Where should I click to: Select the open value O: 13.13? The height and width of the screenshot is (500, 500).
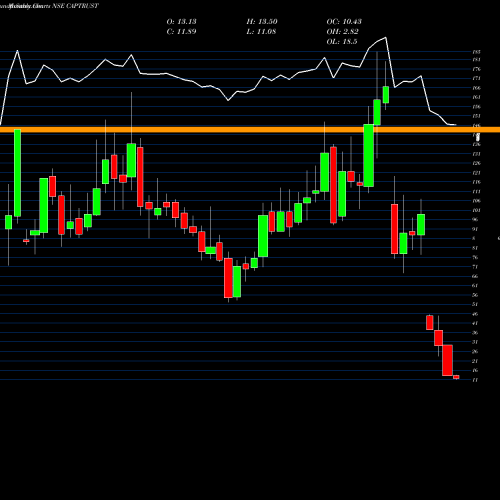[181, 22]
